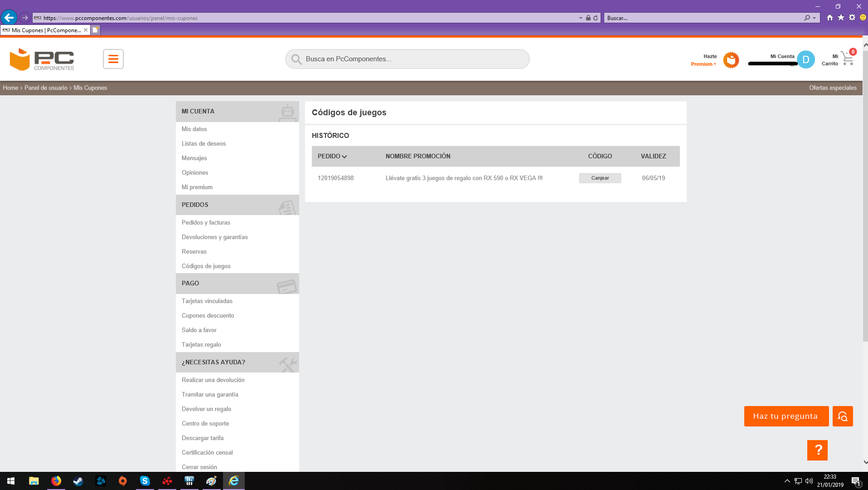Close the Mis Cupones browser tab
Screen dimensions: 868x490
86,30
